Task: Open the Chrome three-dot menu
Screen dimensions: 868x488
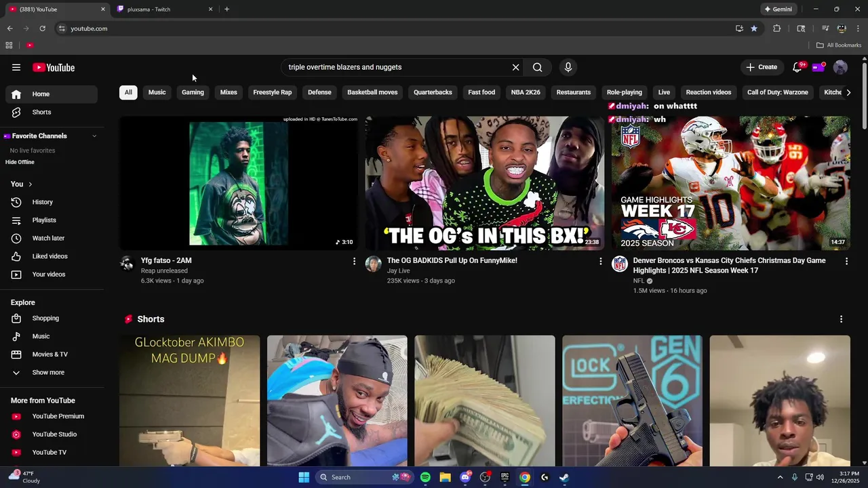Action: tap(858, 28)
